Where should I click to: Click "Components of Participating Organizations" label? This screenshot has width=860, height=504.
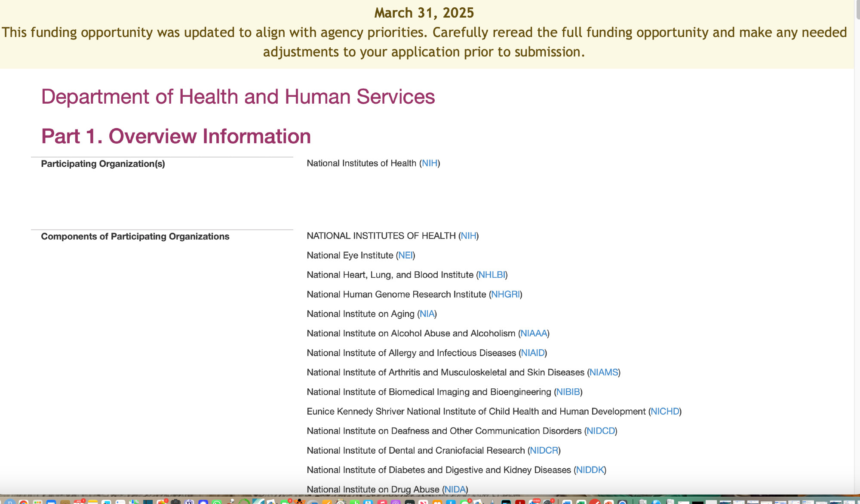[135, 237]
